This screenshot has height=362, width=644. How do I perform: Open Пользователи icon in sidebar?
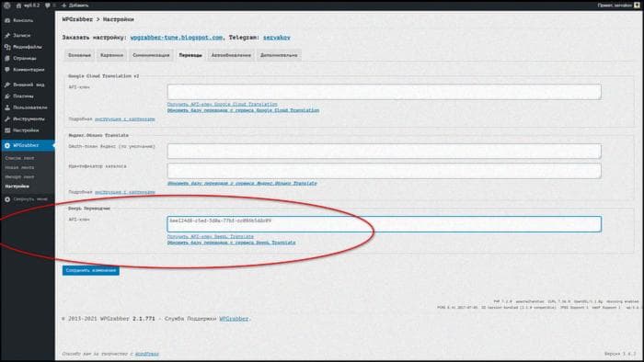(7, 107)
